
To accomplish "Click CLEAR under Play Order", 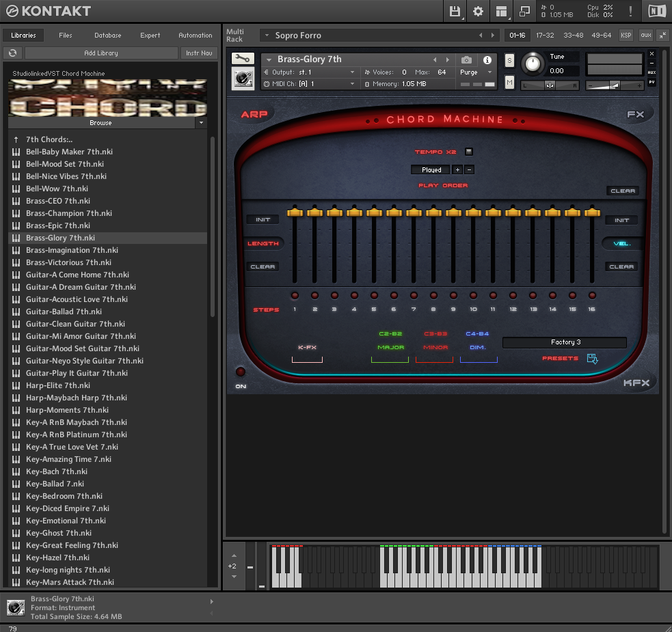I will pyautogui.click(x=623, y=191).
